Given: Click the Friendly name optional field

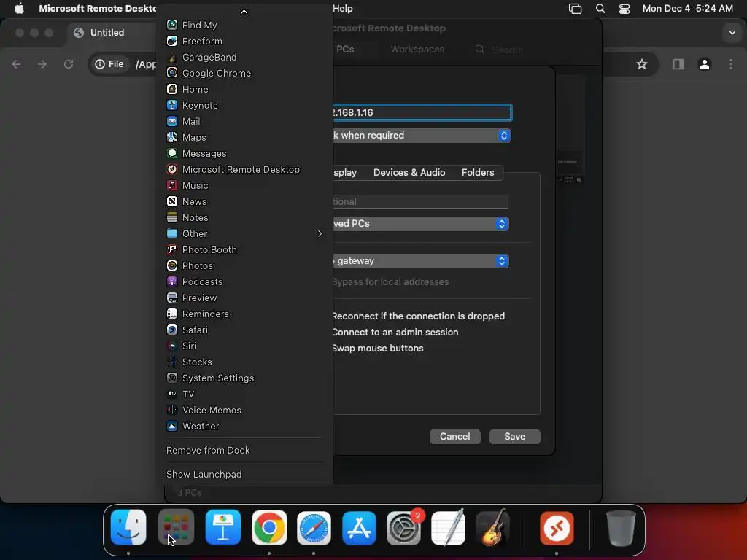Looking at the screenshot, I should (420, 201).
